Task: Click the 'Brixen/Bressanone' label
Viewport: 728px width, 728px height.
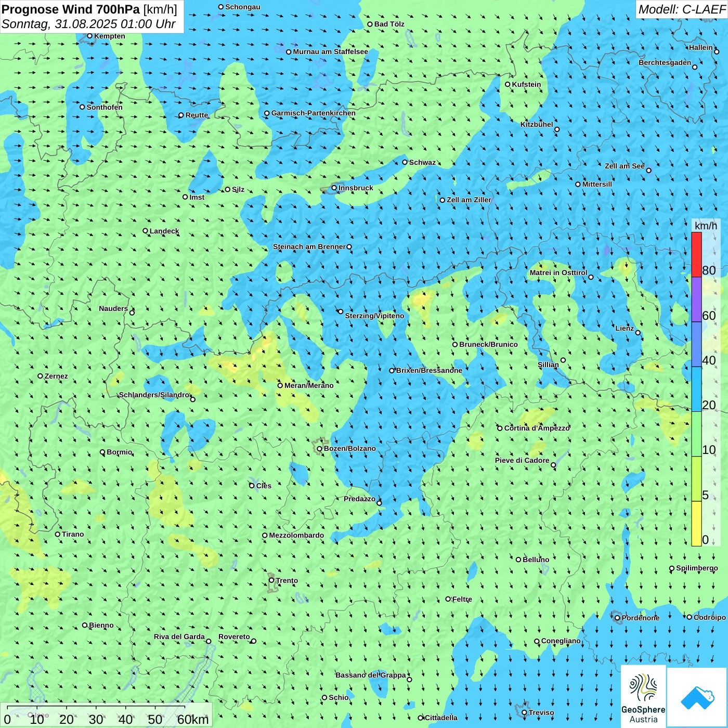Action: point(429,370)
